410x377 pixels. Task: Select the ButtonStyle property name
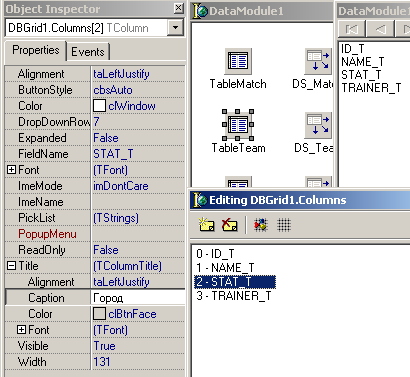45,90
